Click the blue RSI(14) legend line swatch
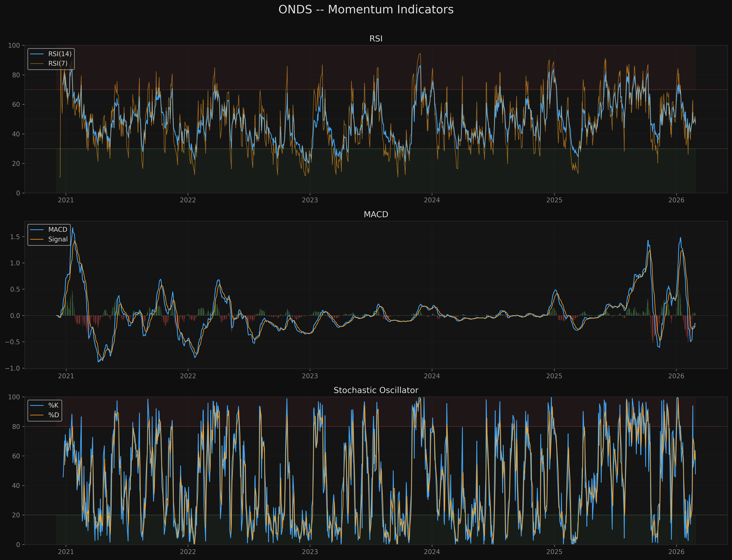 click(x=37, y=54)
